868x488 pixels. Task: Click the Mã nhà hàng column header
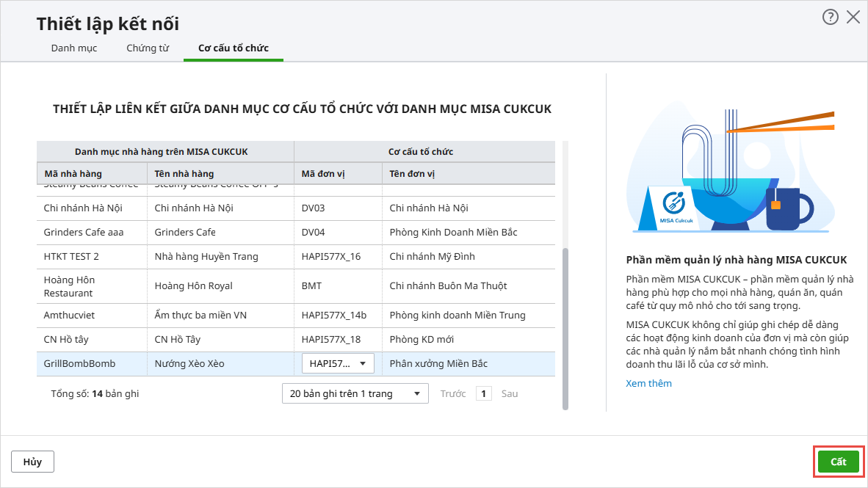pos(73,174)
